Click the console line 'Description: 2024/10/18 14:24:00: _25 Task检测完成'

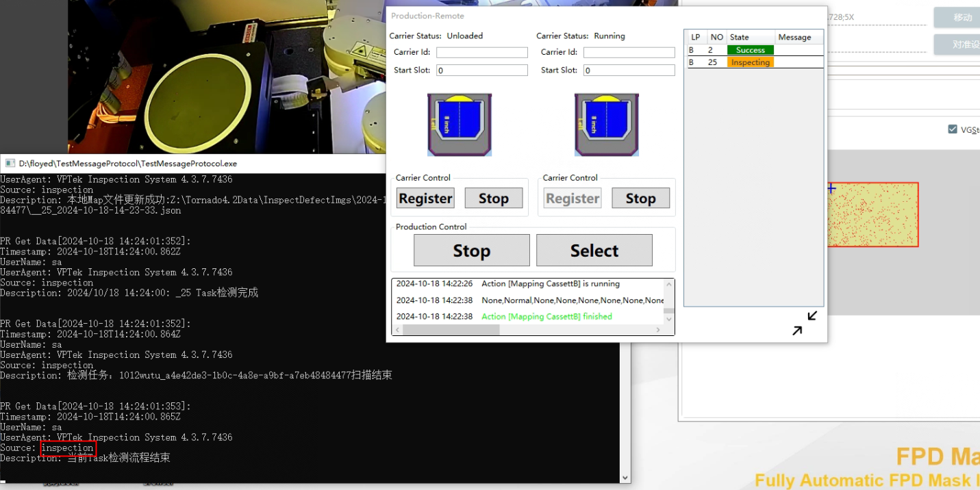click(129, 293)
